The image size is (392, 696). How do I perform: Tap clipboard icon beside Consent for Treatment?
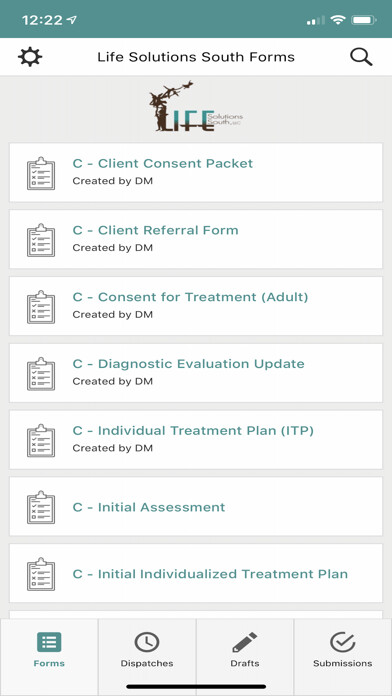click(41, 307)
